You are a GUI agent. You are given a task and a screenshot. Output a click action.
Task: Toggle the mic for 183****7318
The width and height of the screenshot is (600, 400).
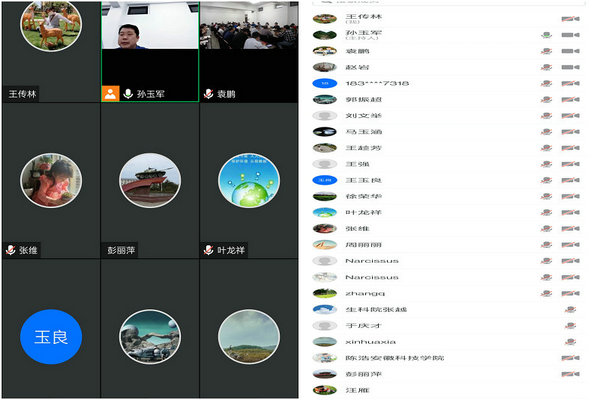click(x=547, y=83)
